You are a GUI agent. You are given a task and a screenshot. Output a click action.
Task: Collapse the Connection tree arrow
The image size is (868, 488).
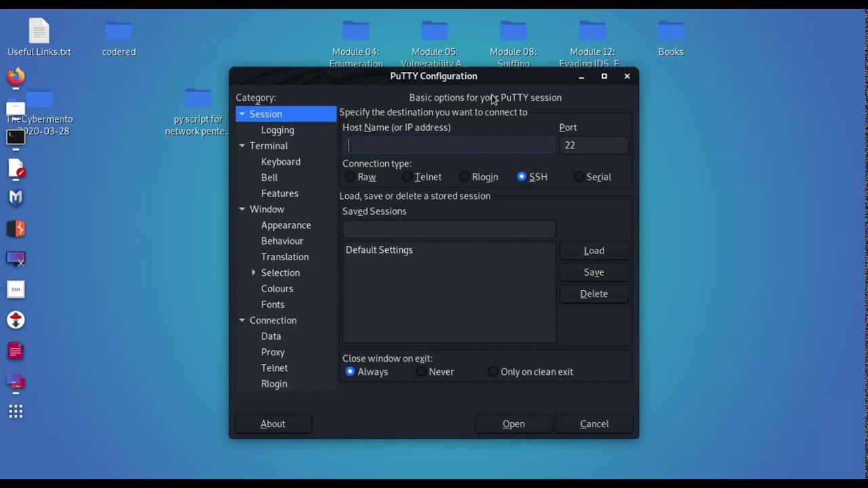[242, 321]
